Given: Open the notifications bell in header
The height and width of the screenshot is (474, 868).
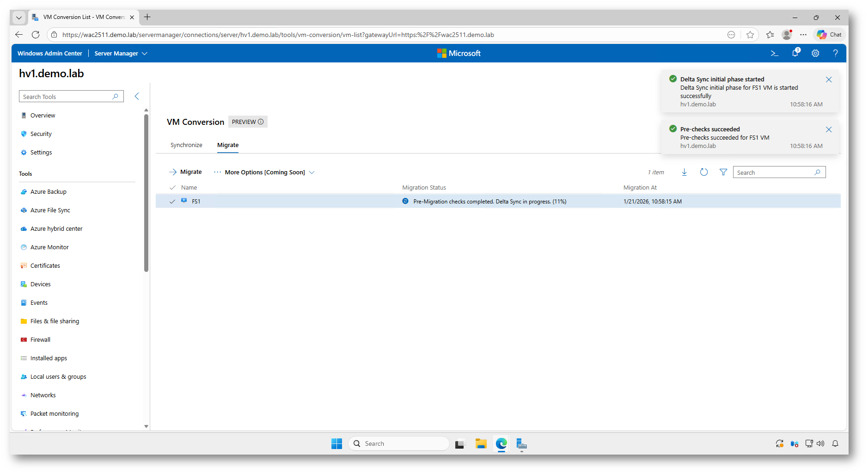Looking at the screenshot, I should (795, 53).
